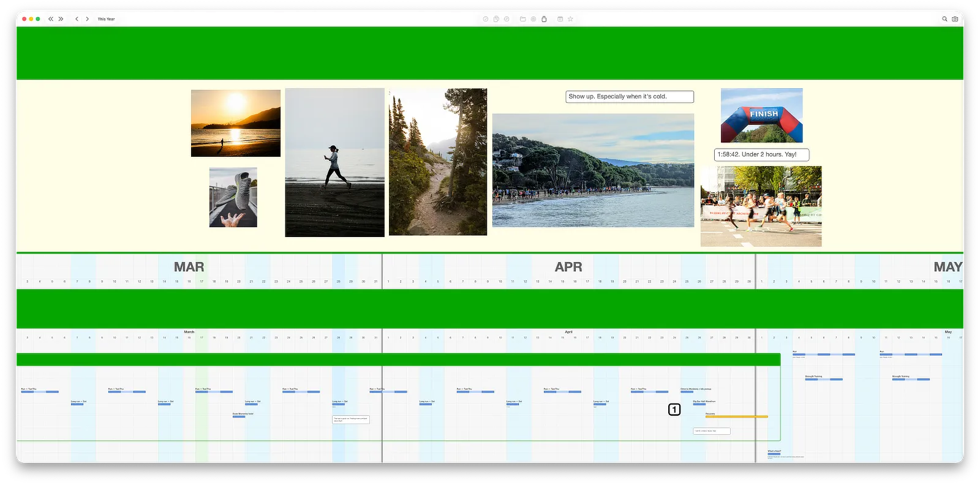The image size is (980, 485).
Task: Click the 'This Year' title label
Action: [106, 19]
